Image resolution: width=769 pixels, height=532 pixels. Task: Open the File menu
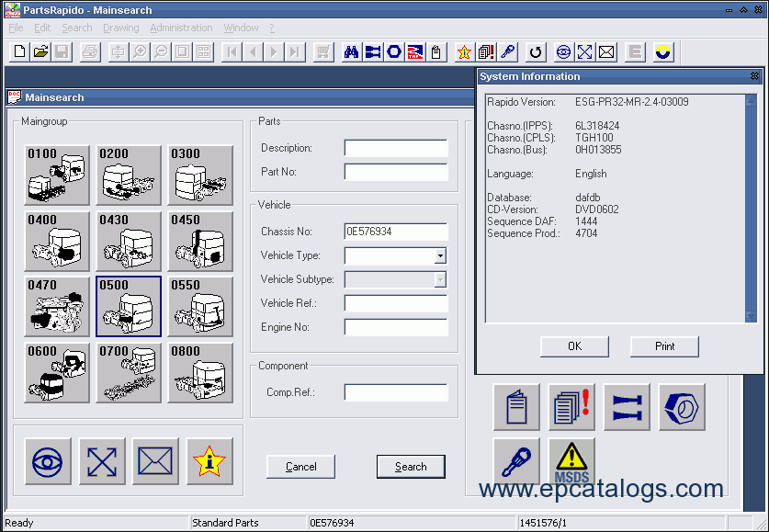[x=16, y=28]
